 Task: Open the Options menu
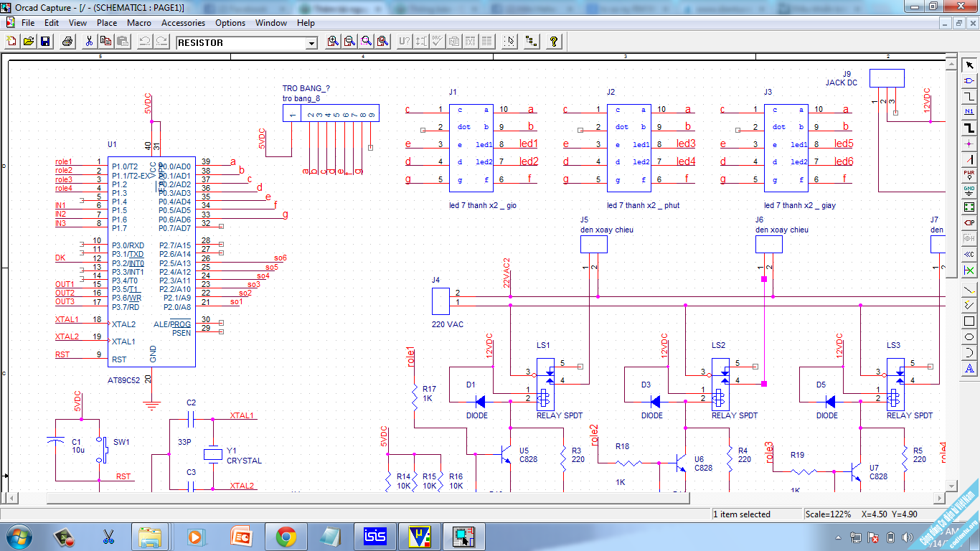[x=230, y=23]
